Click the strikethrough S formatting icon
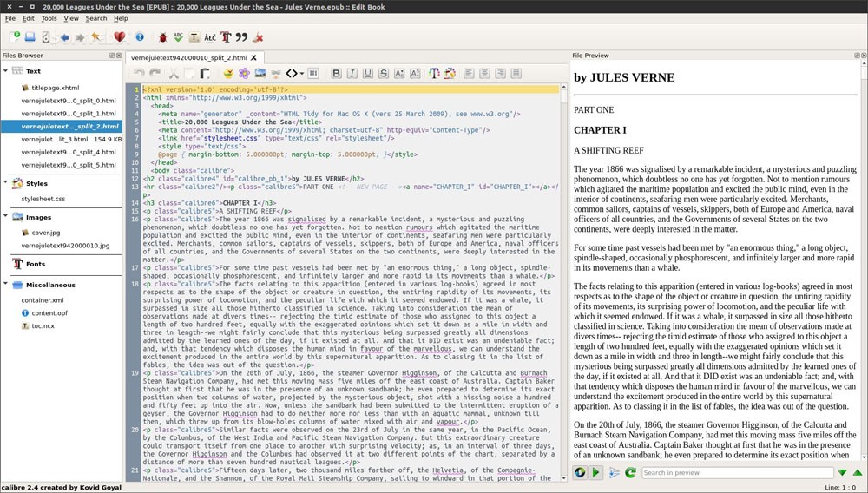Screen dimensions: 868x493 pos(384,74)
